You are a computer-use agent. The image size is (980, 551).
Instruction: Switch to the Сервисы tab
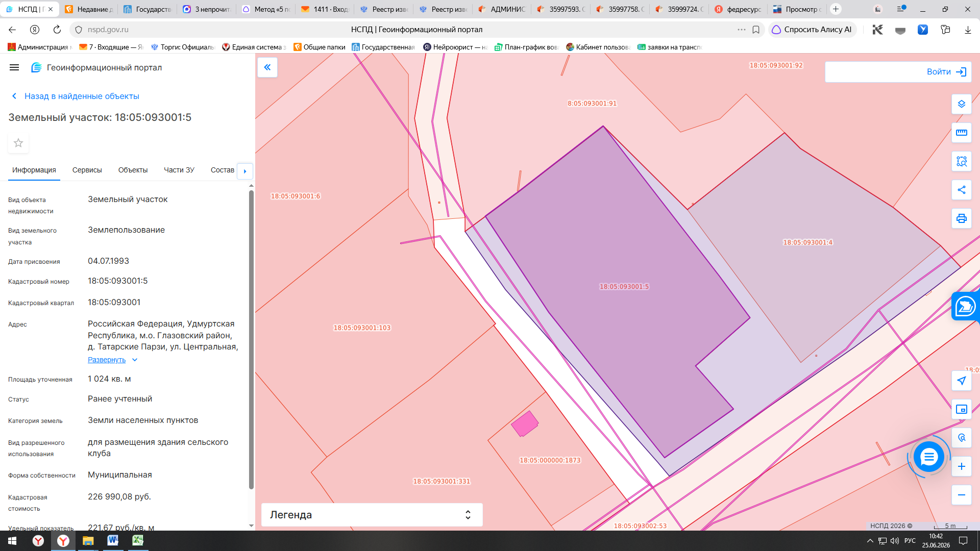click(87, 170)
